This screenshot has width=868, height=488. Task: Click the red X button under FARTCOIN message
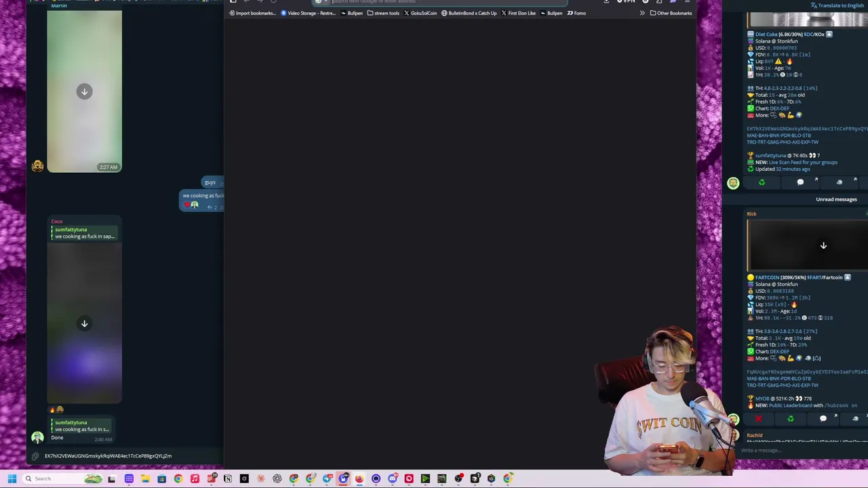tap(759, 419)
